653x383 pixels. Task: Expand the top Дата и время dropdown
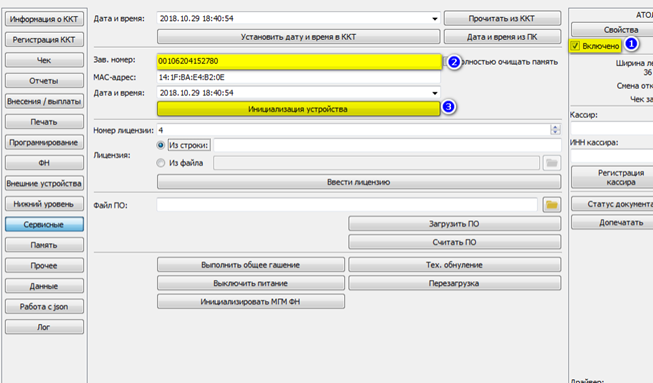tap(434, 19)
